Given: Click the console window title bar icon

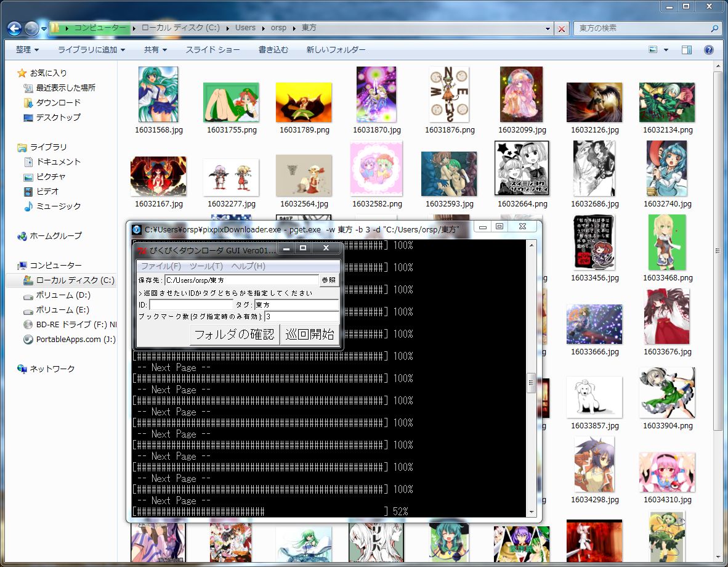Looking at the screenshot, I should tap(137, 229).
